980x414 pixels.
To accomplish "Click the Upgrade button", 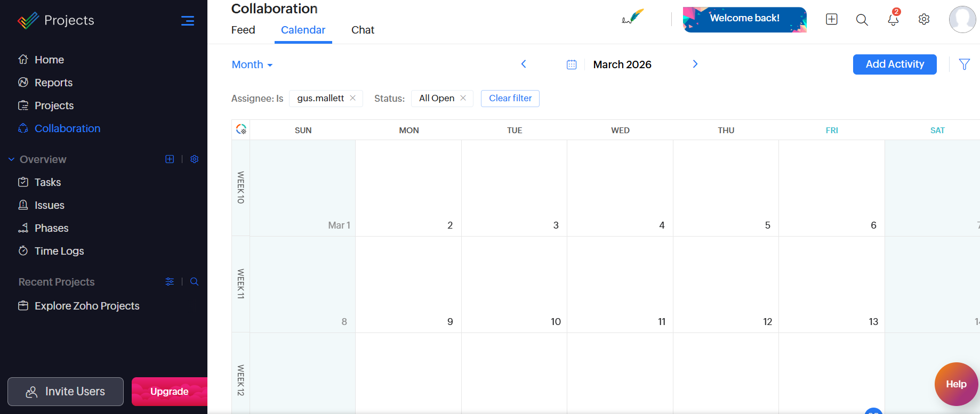I will (x=170, y=392).
